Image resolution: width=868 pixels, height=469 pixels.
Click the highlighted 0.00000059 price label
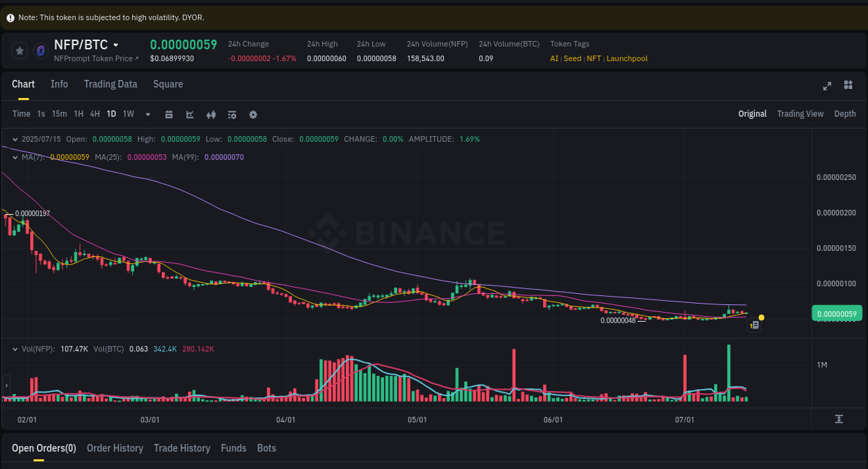pos(836,313)
